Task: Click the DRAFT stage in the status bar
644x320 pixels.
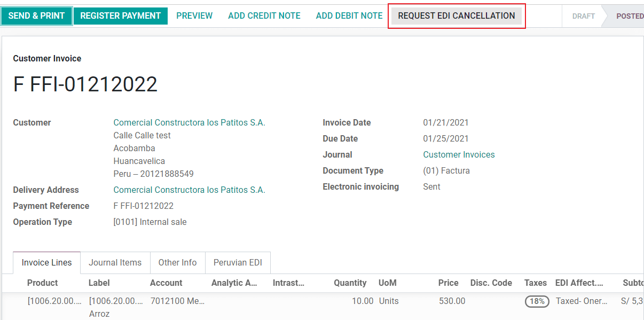Action: point(583,15)
